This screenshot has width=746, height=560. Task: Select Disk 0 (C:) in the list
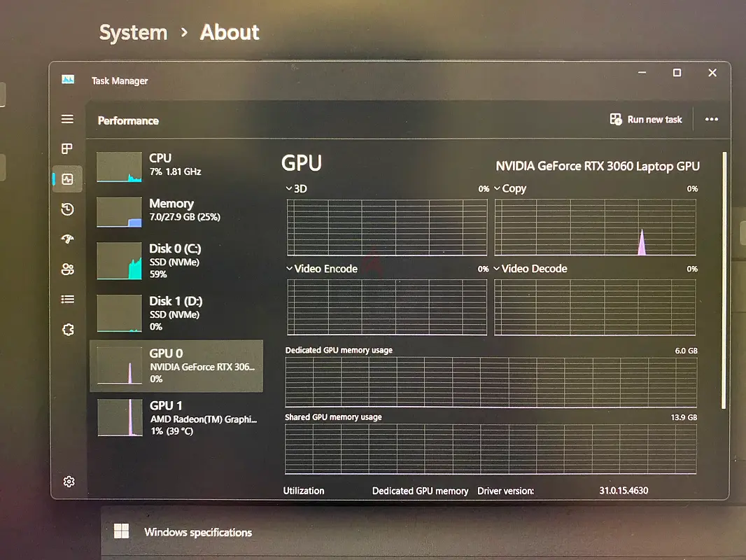coord(176,260)
